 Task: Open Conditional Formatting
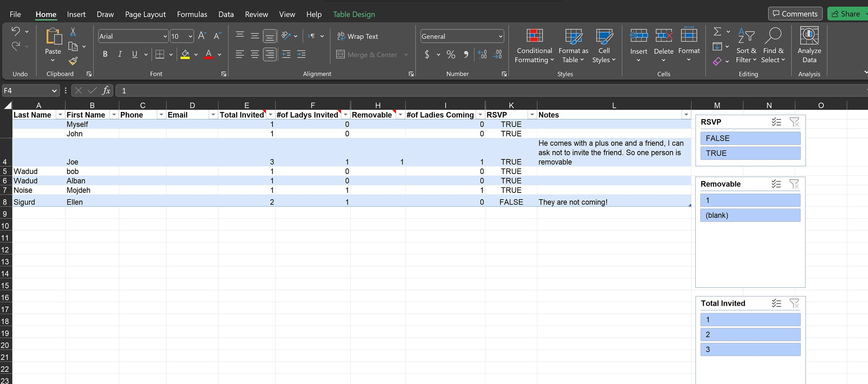coord(534,45)
